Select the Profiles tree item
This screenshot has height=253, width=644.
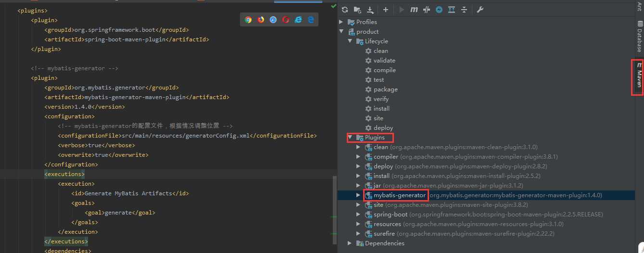[366, 22]
